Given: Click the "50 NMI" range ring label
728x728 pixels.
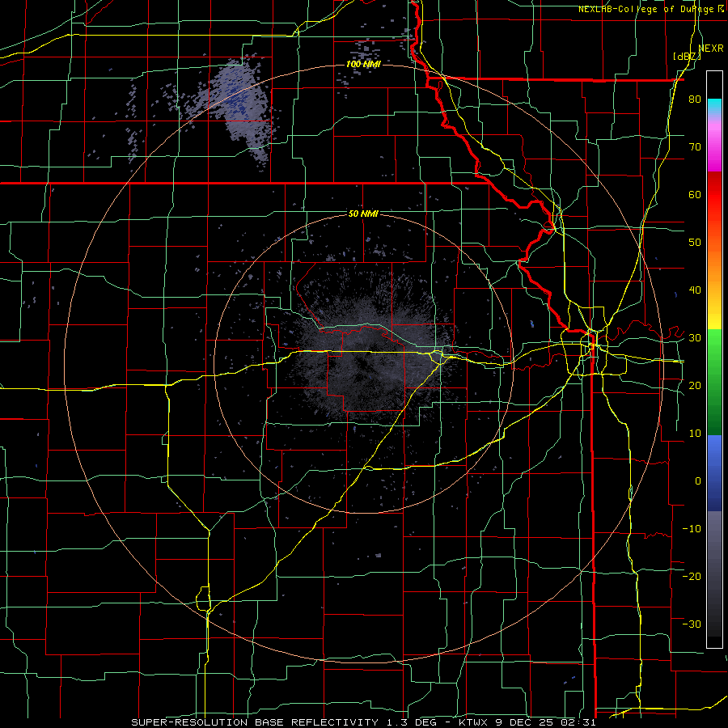Looking at the screenshot, I should [x=363, y=214].
